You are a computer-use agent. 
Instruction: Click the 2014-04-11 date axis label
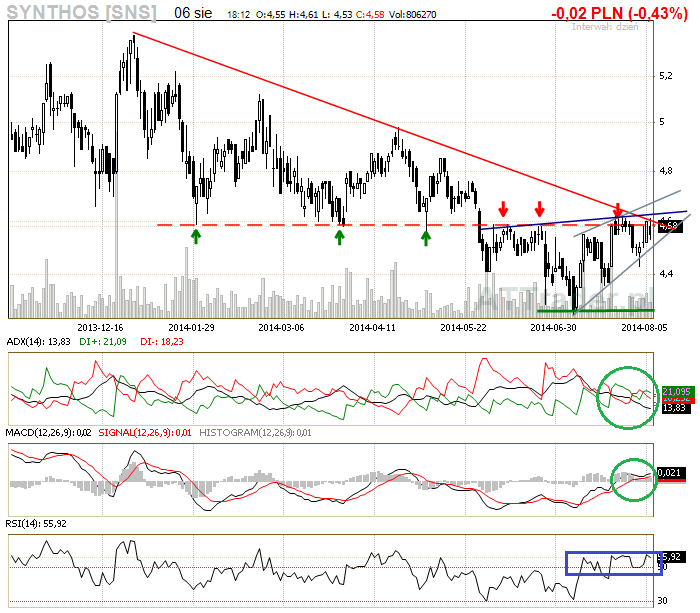point(372,328)
